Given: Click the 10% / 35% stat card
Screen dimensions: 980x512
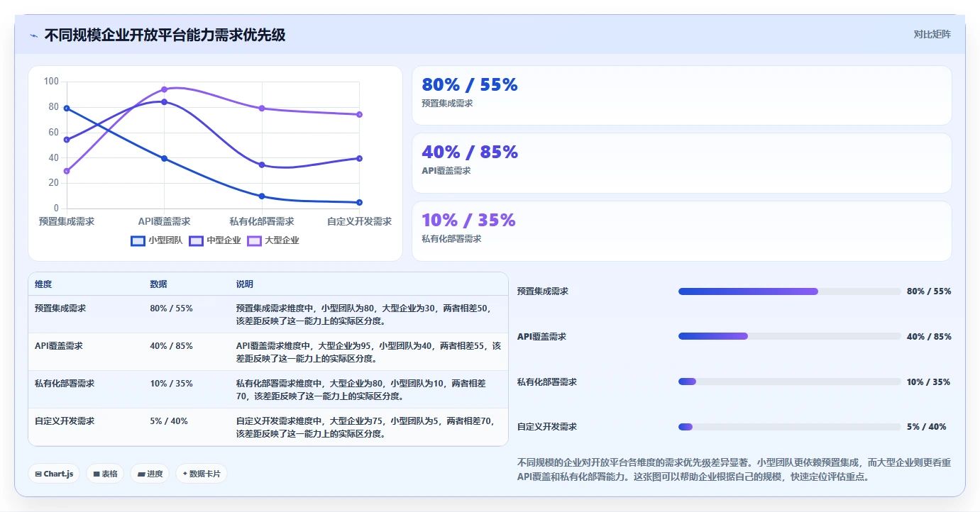Looking at the screenshot, I should pos(681,231).
